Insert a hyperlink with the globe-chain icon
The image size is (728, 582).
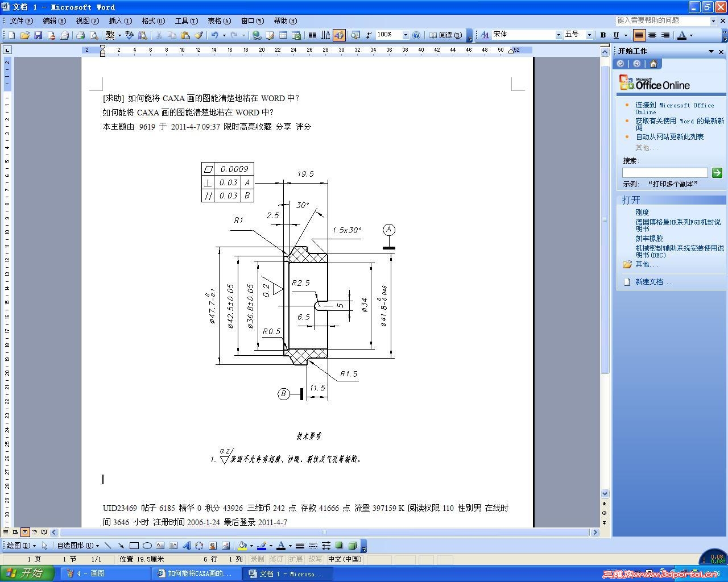[257, 35]
